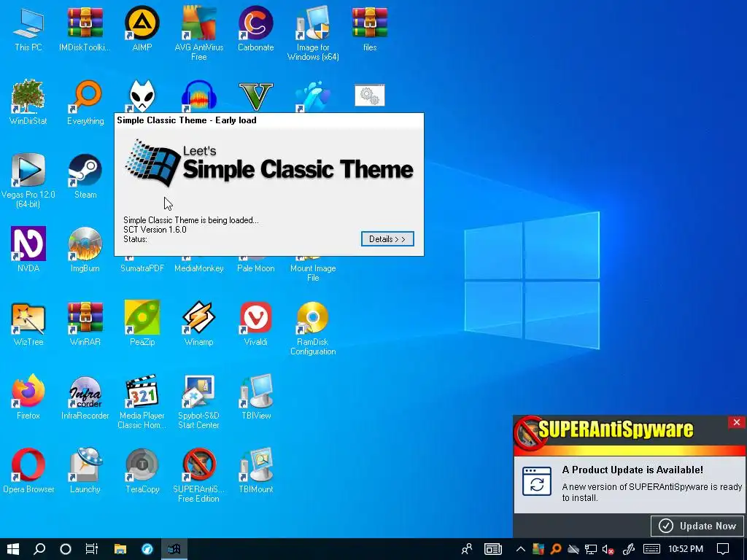Select the WizTree shortcut icon
This screenshot has width=747, height=560.
click(28, 317)
